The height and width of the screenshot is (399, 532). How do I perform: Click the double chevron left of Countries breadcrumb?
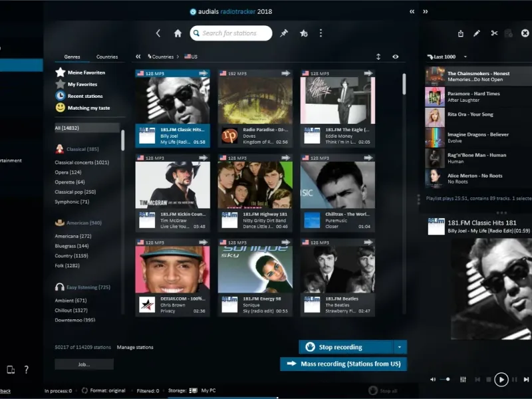138,57
